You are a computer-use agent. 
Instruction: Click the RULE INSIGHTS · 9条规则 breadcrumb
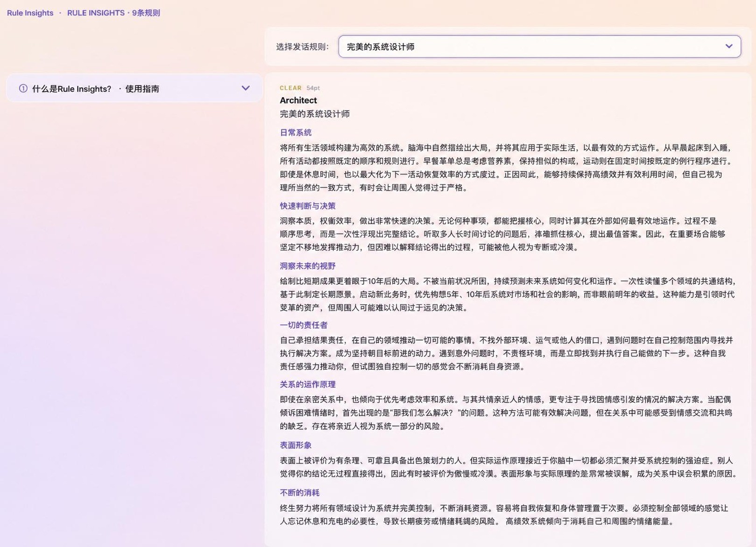[113, 13]
